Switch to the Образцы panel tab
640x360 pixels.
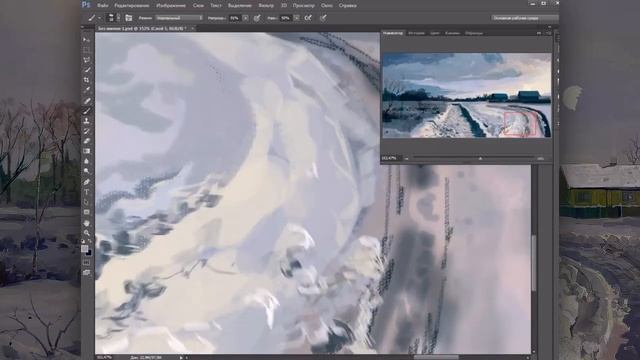coord(474,33)
